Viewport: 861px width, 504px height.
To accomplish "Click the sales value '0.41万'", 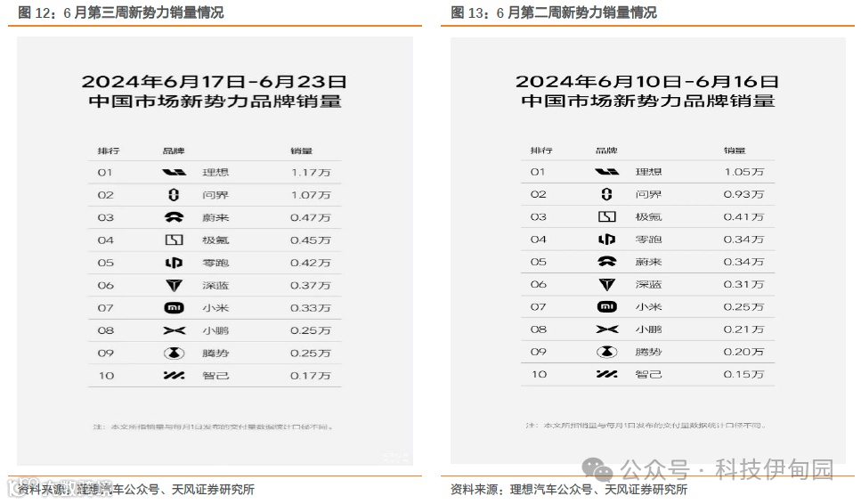I will pyautogui.click(x=744, y=217).
